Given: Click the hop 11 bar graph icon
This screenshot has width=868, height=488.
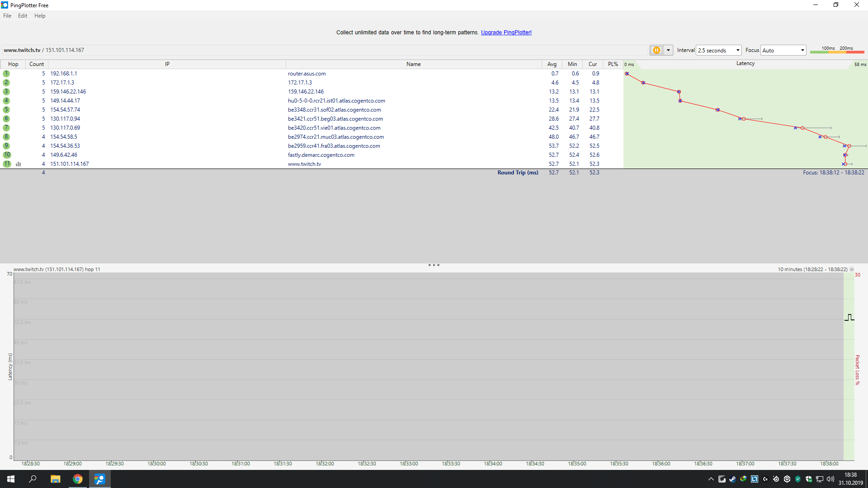Looking at the screenshot, I should click(19, 164).
